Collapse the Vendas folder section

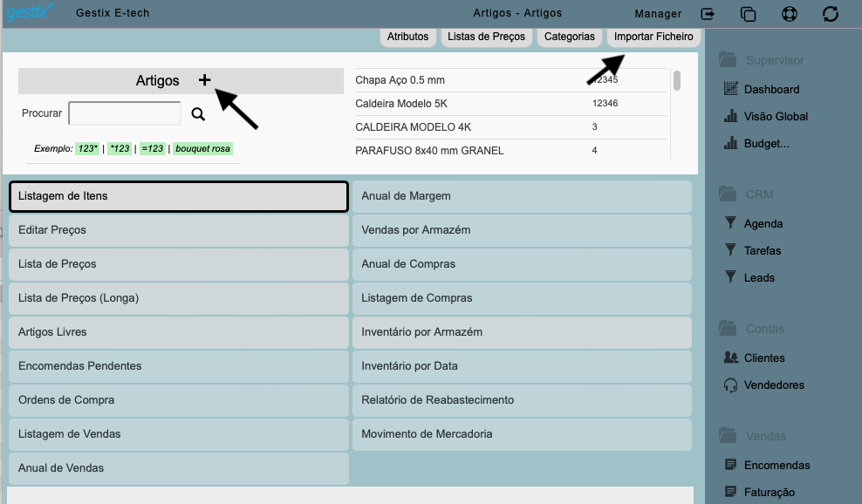click(753, 436)
